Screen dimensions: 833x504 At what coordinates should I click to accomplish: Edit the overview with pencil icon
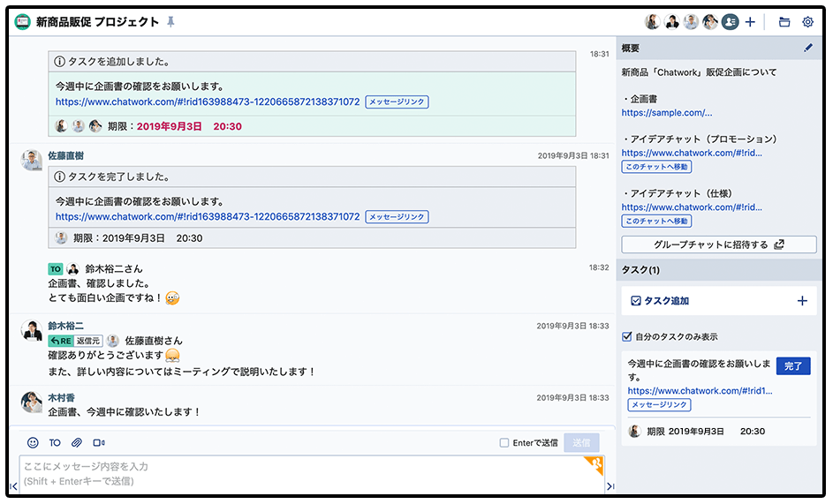808,48
